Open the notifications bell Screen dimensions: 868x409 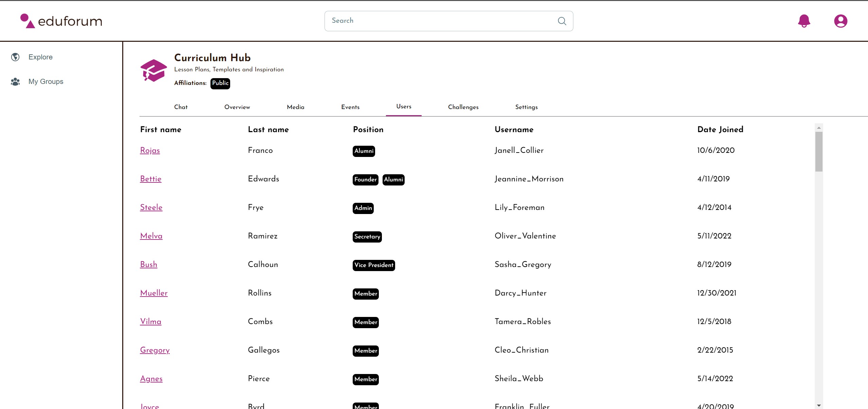pos(804,21)
